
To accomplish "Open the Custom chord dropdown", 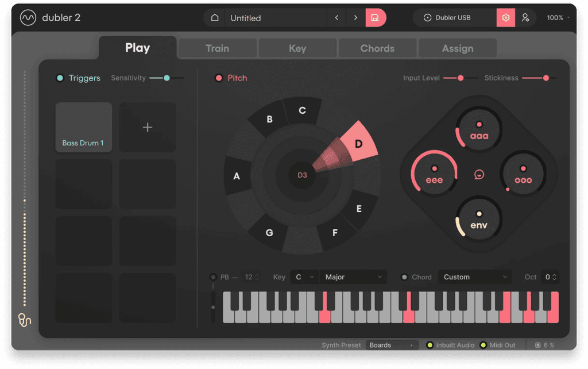I will point(475,277).
